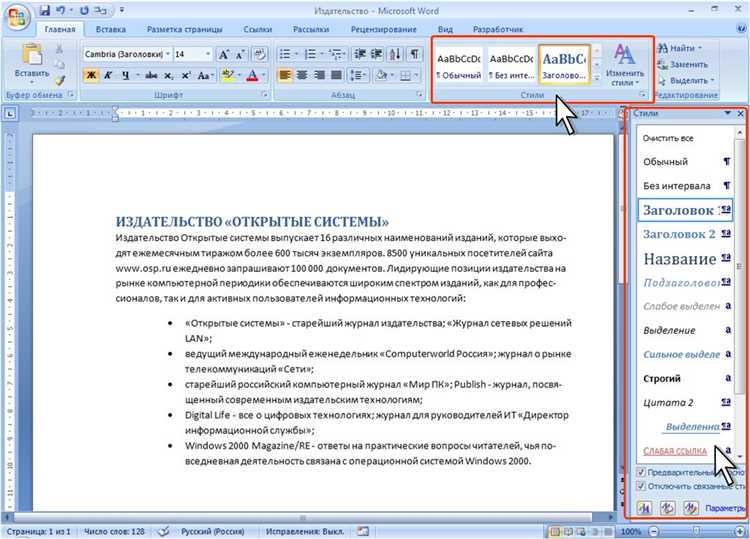Switch to the Ссылки tab
The width and height of the screenshot is (750, 539).
(257, 29)
